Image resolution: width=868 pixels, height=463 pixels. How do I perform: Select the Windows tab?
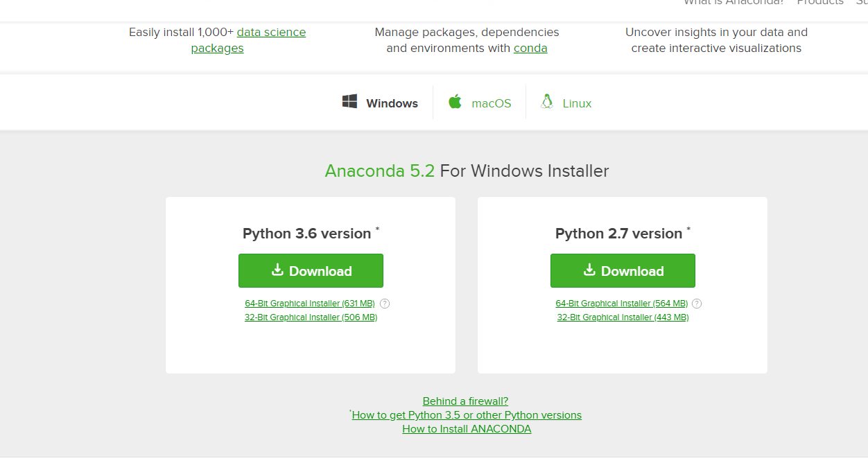coord(381,103)
